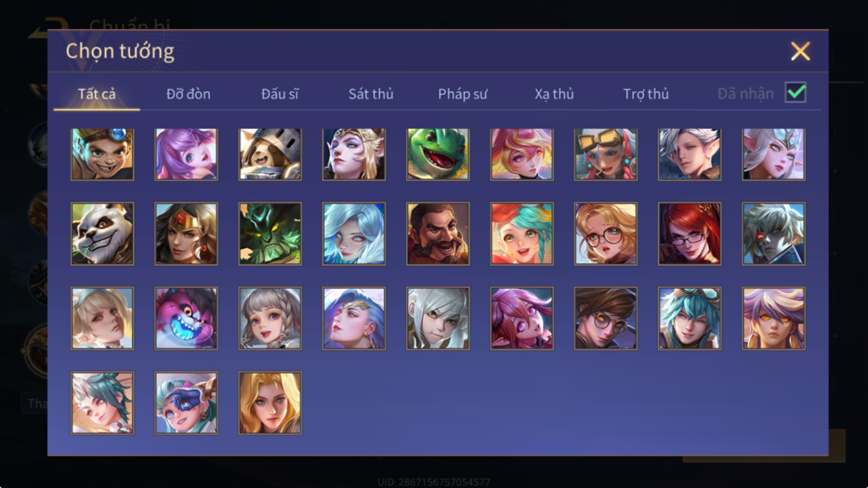Choose the knight-helmet bear hero portrait
Screen dimensions: 868x488
(x=270, y=154)
